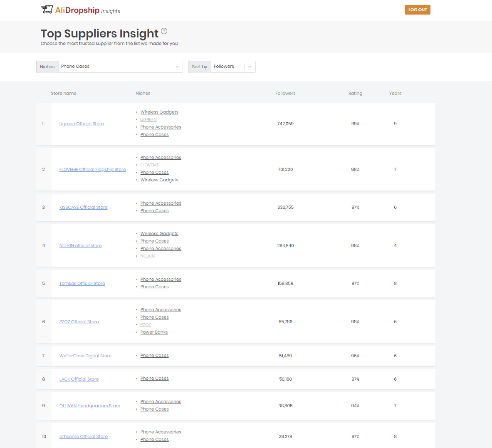Click the Rating column header
The image size is (492, 448).
355,93
